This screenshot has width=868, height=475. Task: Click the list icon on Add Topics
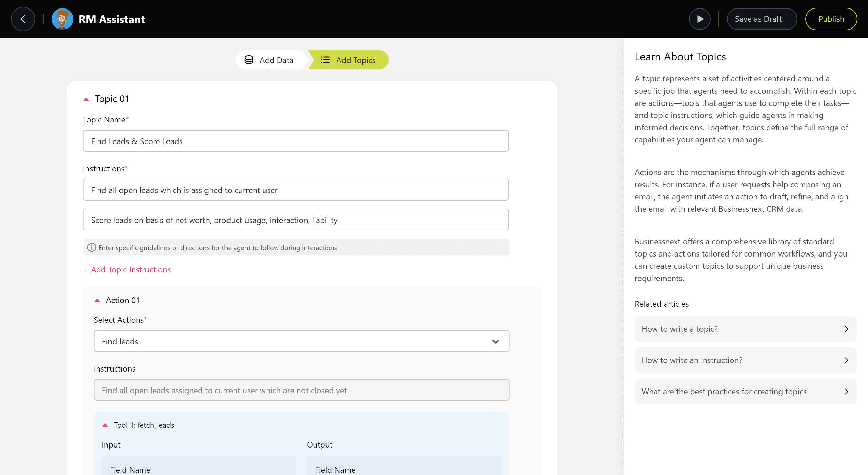tap(325, 60)
